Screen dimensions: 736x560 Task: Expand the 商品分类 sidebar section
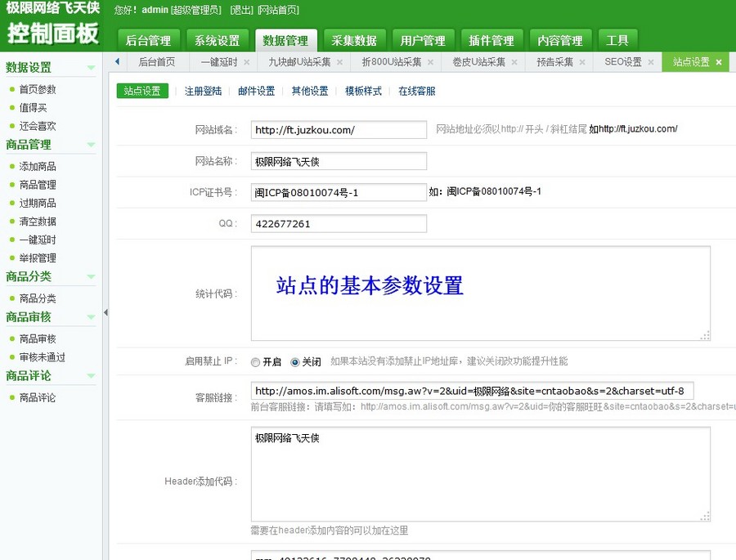coord(92,277)
